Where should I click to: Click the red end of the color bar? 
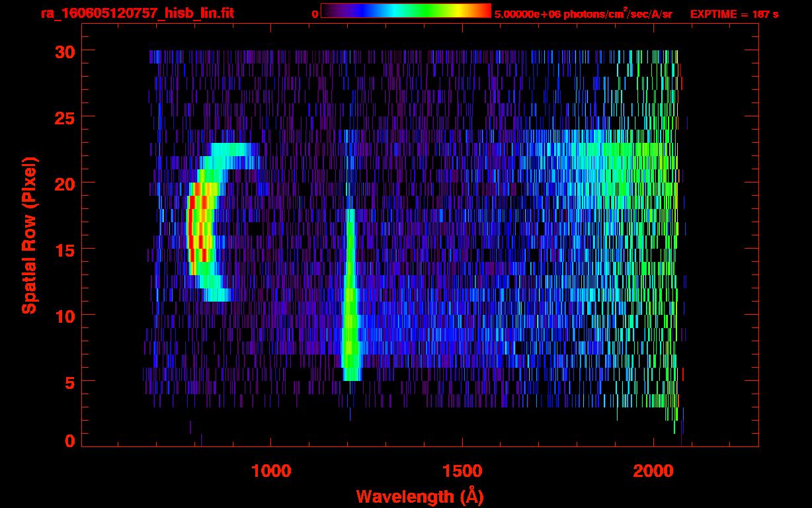484,11
